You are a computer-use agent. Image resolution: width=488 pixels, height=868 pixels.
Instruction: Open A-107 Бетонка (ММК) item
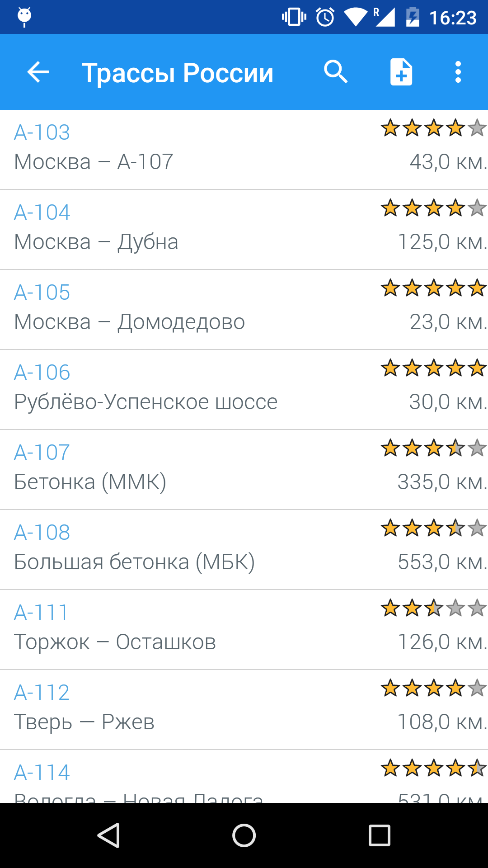click(x=244, y=470)
